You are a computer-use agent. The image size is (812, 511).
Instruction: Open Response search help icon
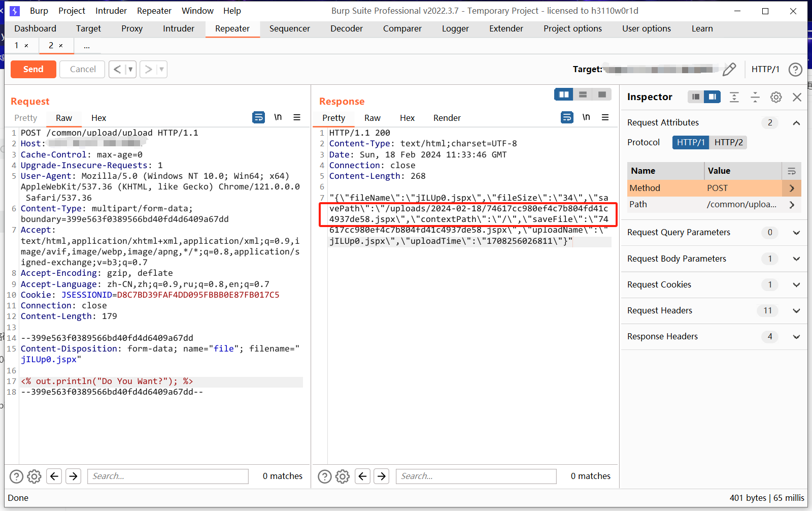tap(325, 476)
